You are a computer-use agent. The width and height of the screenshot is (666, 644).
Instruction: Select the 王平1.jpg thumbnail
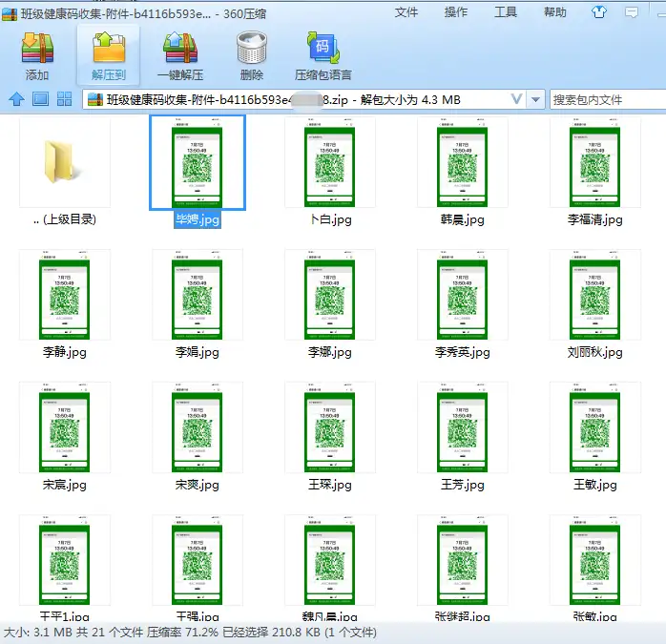click(65, 560)
